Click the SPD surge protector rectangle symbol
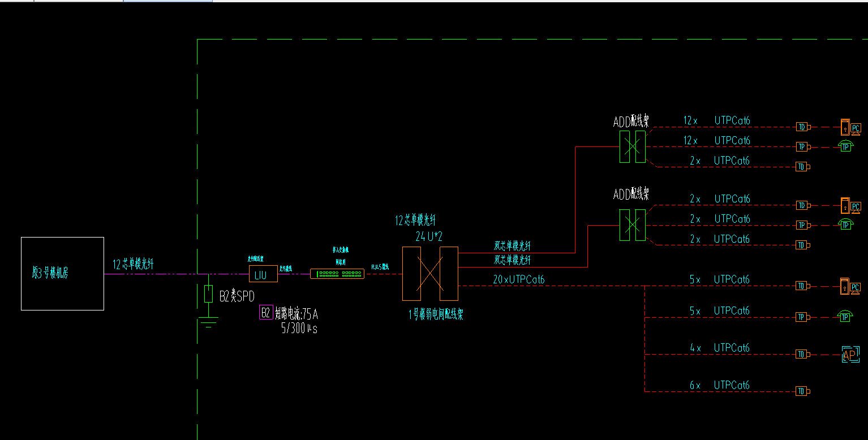This screenshot has width=868, height=440. (x=209, y=294)
